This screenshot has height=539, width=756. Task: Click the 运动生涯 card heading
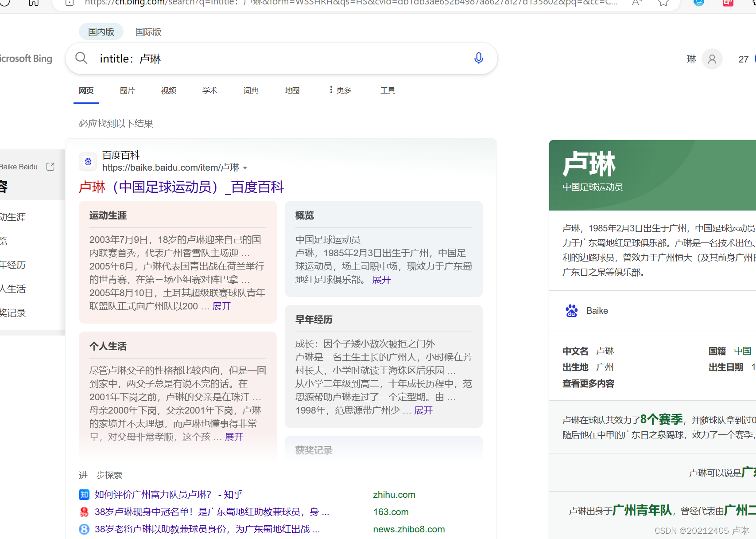[108, 215]
